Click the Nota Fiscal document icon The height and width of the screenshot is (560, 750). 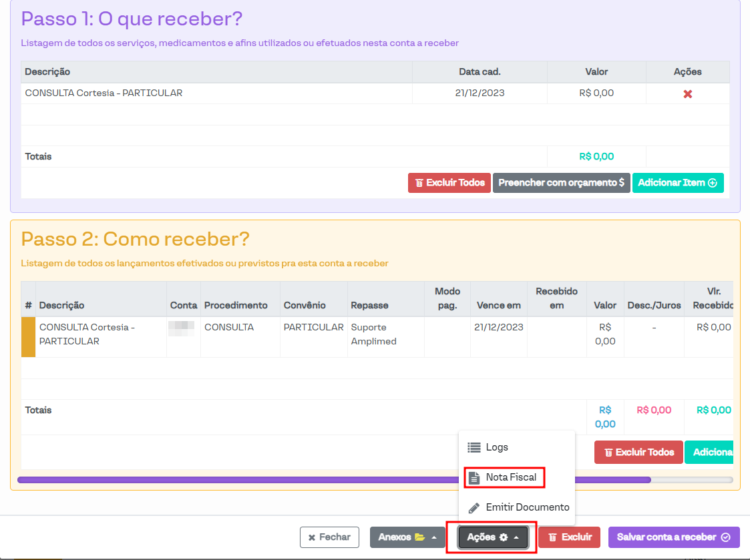[474, 478]
